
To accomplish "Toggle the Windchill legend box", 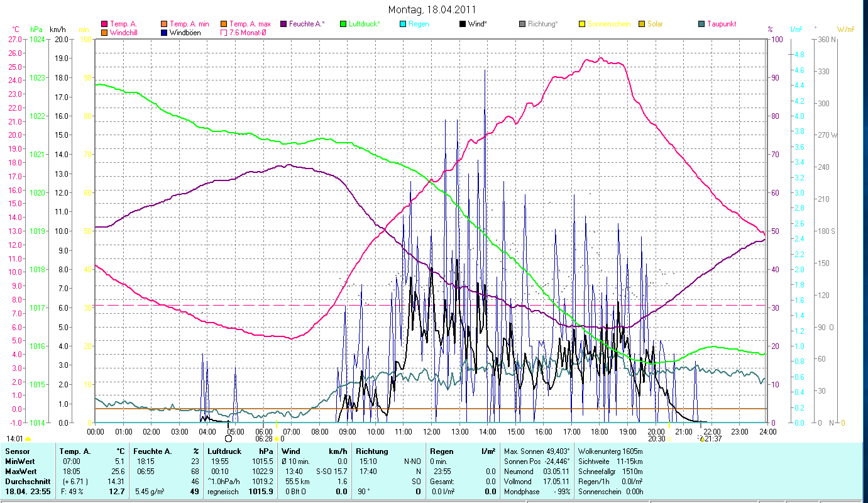I will [x=104, y=33].
